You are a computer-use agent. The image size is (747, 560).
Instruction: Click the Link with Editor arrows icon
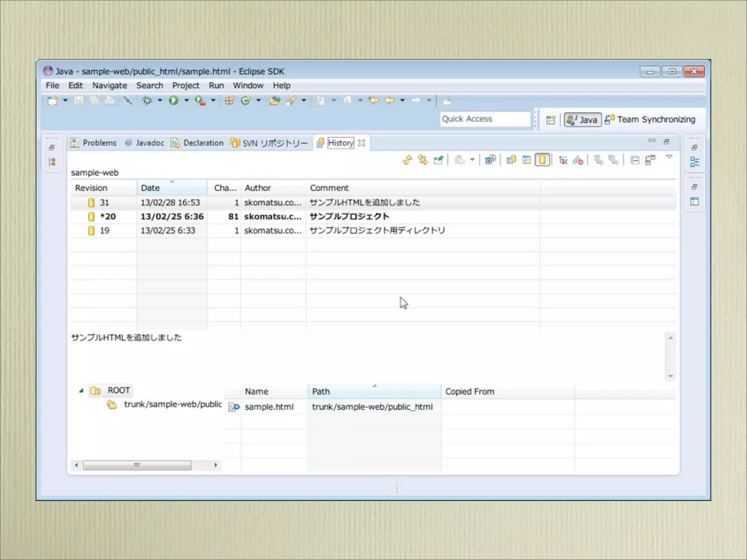coord(423,160)
